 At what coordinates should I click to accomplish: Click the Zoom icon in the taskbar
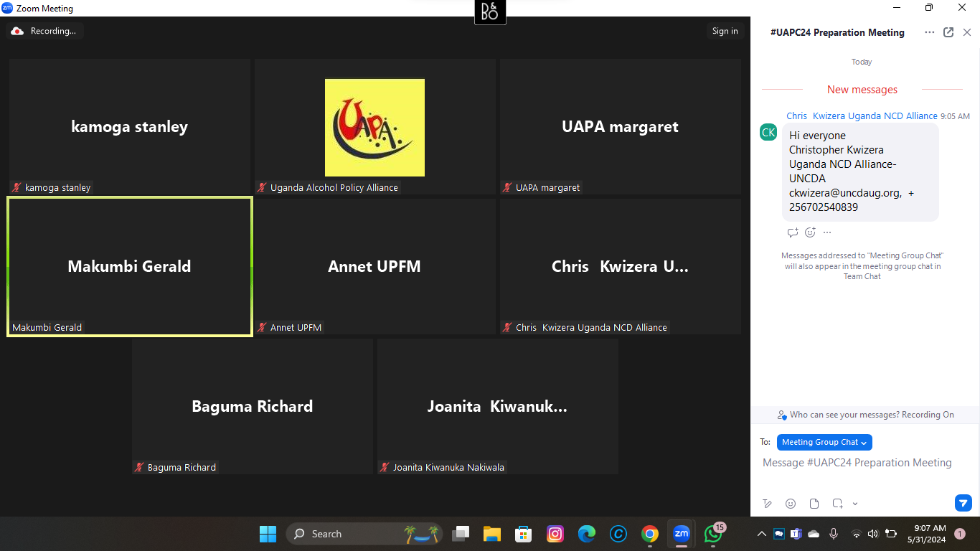coord(682,534)
